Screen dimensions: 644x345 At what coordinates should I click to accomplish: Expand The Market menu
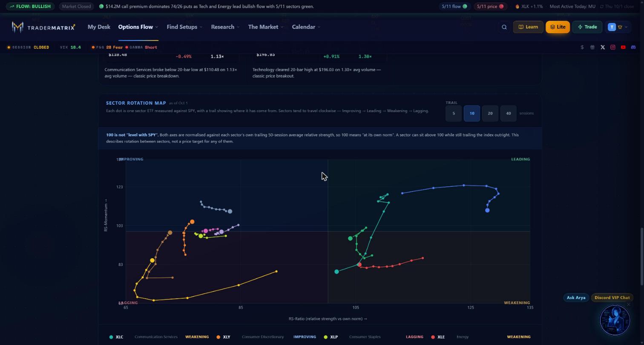click(266, 27)
